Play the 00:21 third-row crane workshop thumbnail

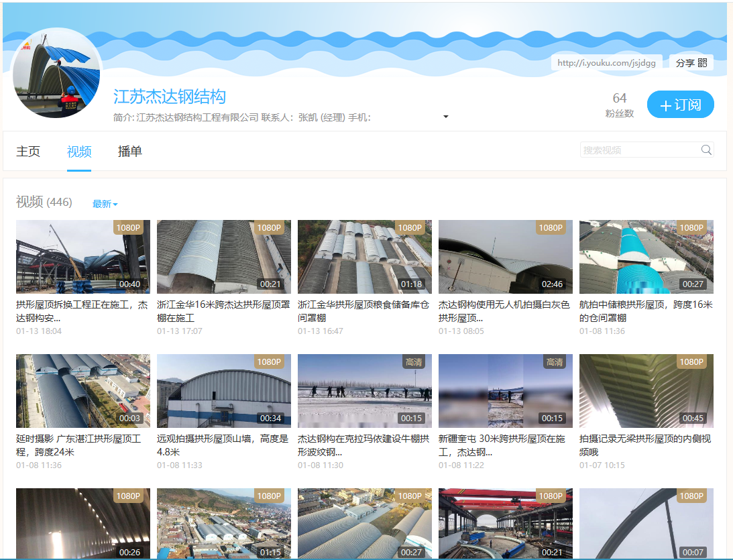[506, 524]
